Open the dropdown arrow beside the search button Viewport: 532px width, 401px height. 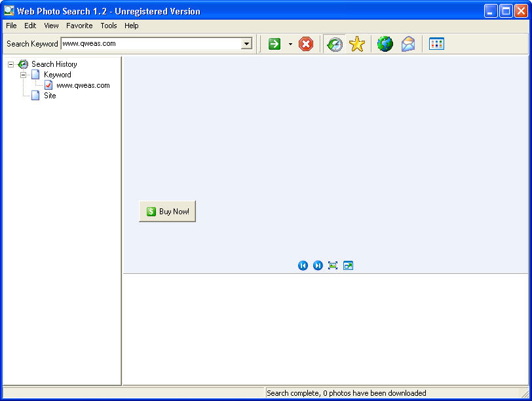(x=290, y=44)
